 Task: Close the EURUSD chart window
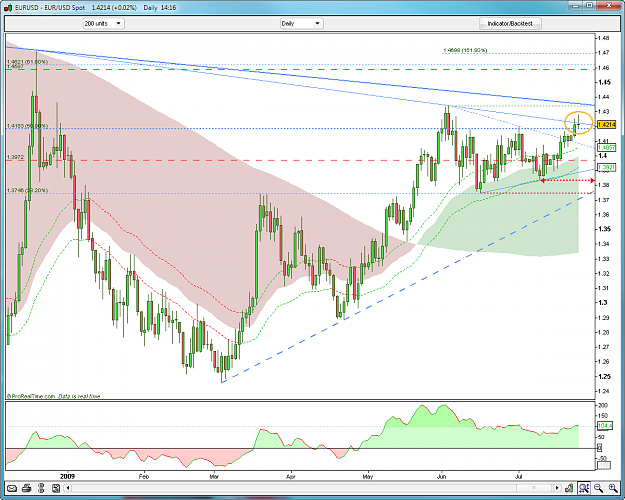pos(609,6)
